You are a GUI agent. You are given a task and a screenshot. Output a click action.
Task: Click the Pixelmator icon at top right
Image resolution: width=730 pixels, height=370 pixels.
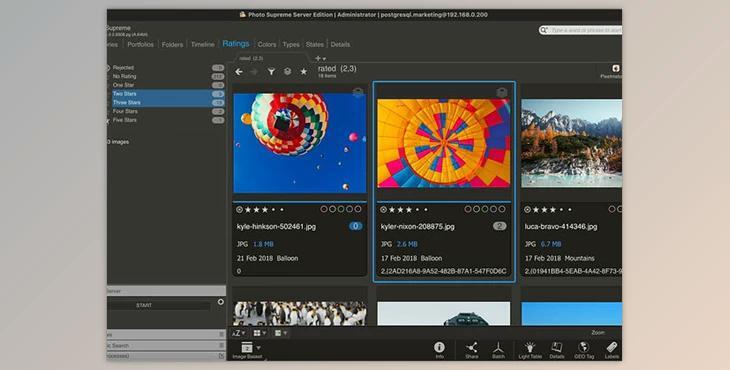pos(616,68)
